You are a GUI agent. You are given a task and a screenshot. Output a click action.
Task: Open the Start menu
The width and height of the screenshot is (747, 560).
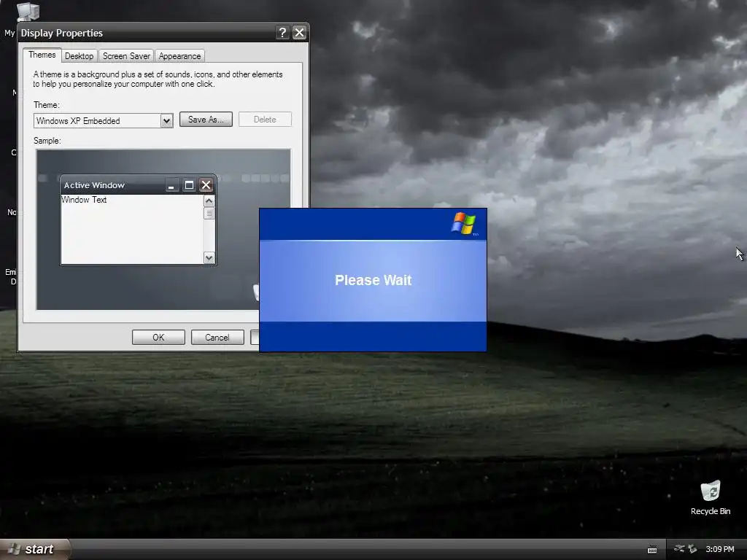[x=35, y=549]
